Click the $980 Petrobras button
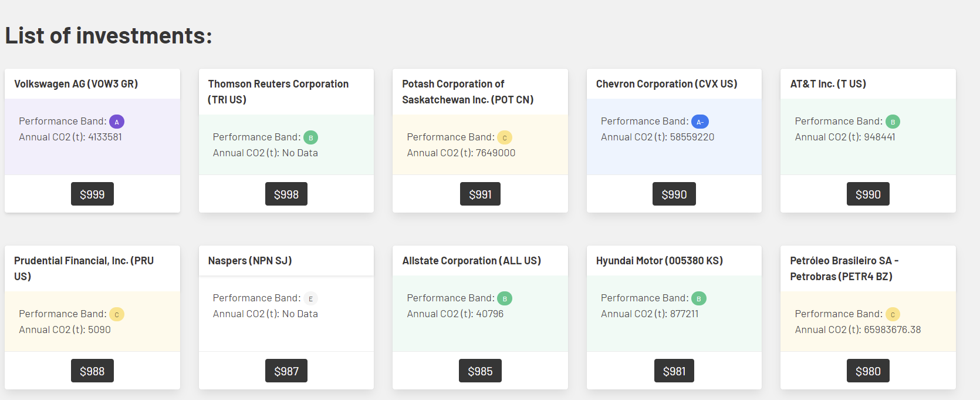Screen dimensions: 980x400 868,371
